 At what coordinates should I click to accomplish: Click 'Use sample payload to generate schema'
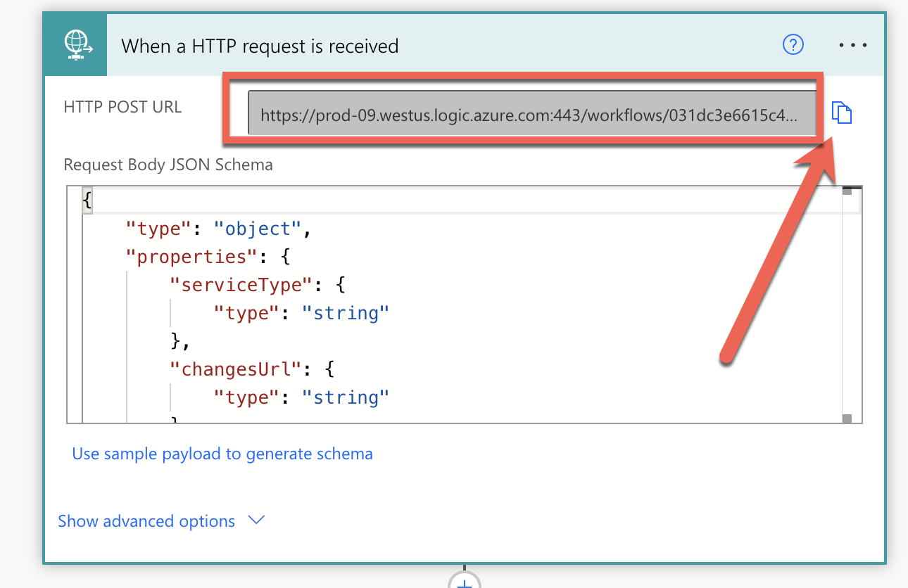[x=222, y=454]
